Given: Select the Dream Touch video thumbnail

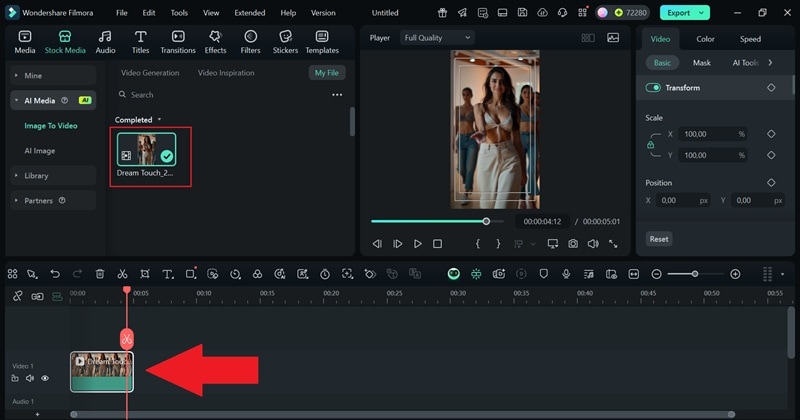Looking at the screenshot, I should point(146,150).
